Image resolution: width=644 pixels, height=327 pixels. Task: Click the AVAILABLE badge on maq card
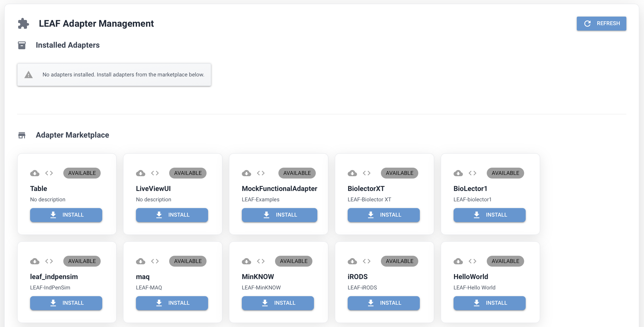point(188,261)
